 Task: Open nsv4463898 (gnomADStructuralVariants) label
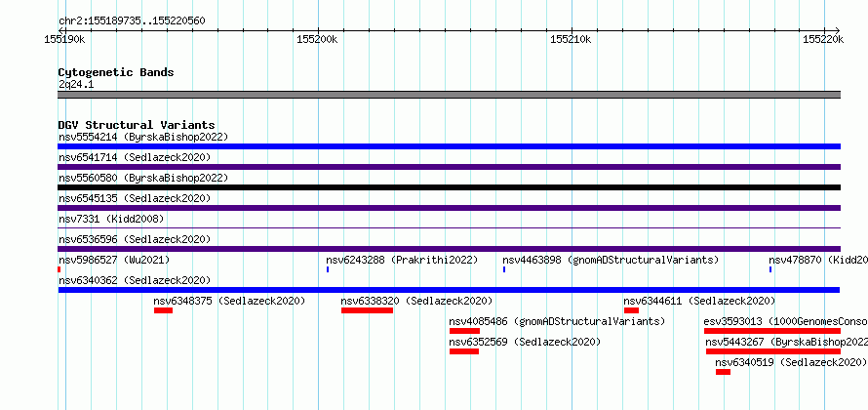point(611,260)
